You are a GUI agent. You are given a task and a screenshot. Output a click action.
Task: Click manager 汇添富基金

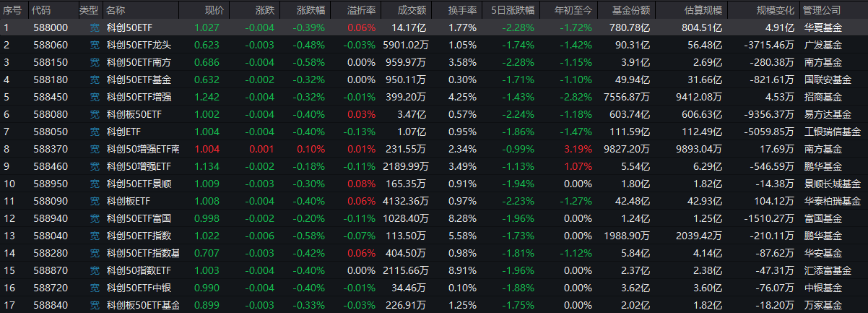(828, 270)
